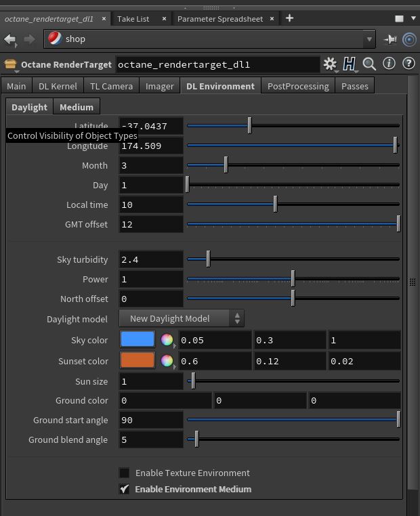Click the Sunset color orange swatch

(138, 360)
